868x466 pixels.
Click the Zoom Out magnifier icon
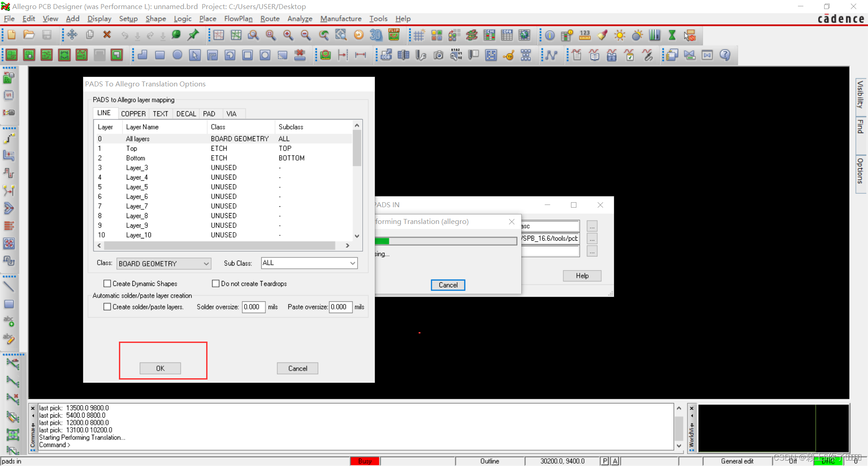(306, 35)
